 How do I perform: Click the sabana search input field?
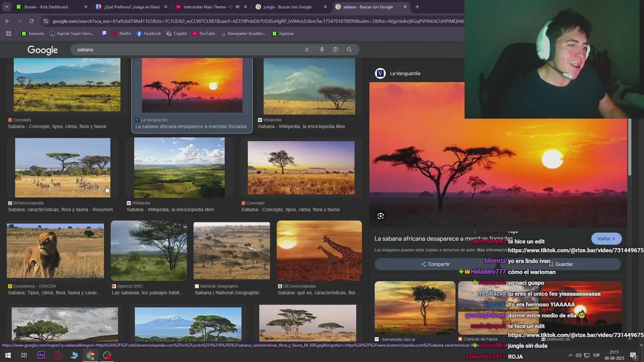[189, 50]
